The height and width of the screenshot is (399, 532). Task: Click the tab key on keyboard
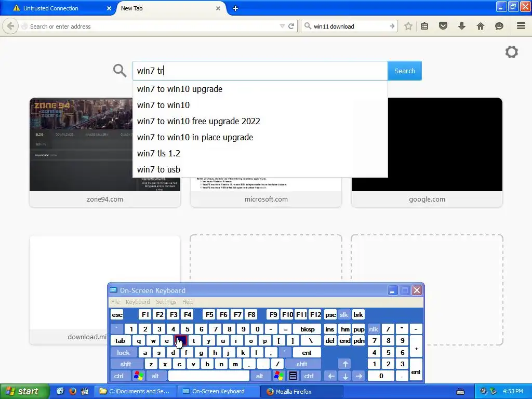(120, 341)
